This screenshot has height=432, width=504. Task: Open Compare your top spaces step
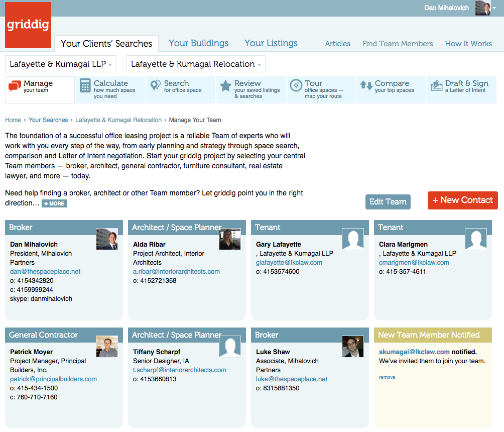click(x=392, y=90)
